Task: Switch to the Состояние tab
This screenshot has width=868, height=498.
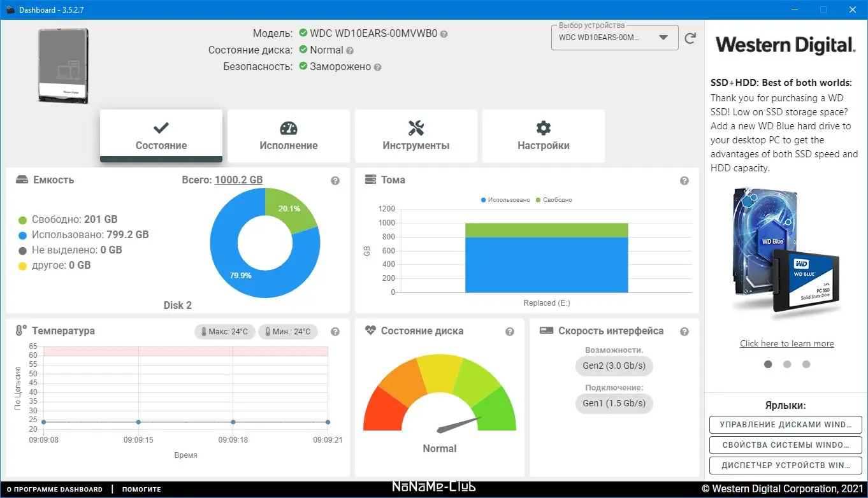Action: tap(161, 136)
